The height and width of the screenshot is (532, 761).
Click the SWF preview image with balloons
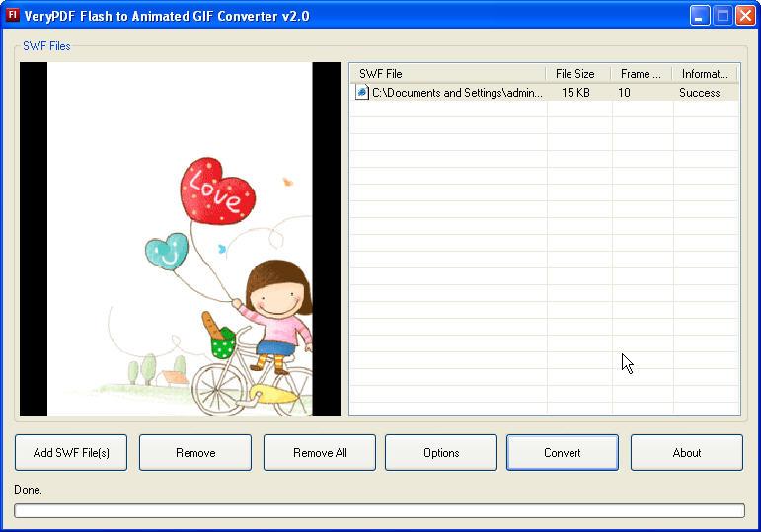(180, 238)
